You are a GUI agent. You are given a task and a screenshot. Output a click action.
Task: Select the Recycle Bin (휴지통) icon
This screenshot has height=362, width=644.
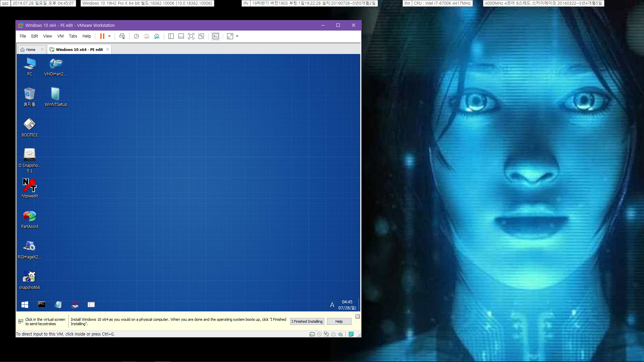click(30, 97)
